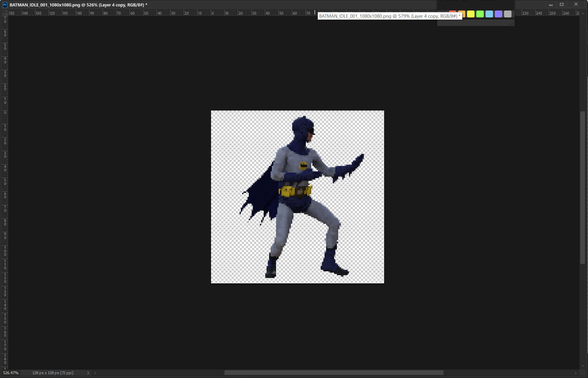
Task: Select the yellow color swatch
Action: 471,14
